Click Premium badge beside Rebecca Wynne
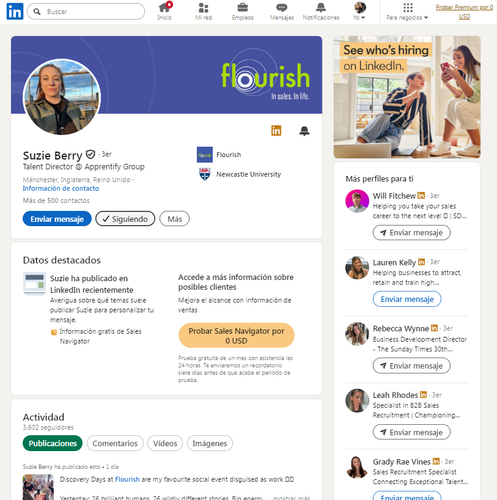This screenshot has height=500, width=497. (x=434, y=328)
